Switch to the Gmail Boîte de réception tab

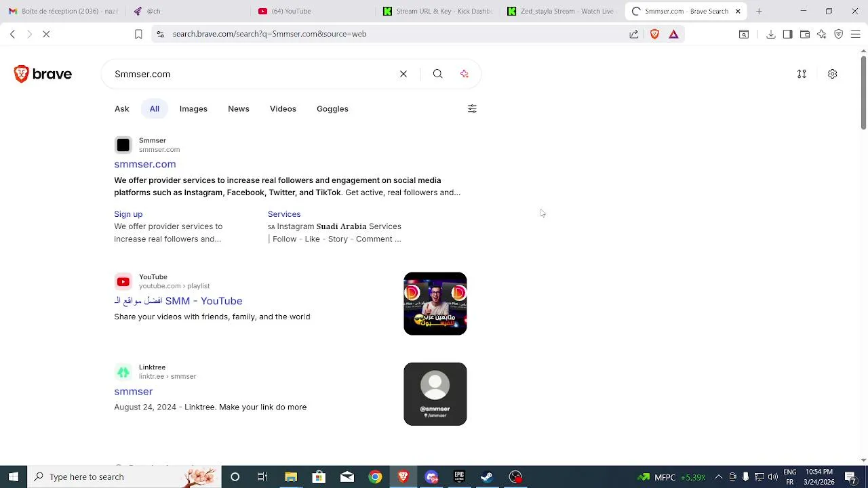(62, 11)
